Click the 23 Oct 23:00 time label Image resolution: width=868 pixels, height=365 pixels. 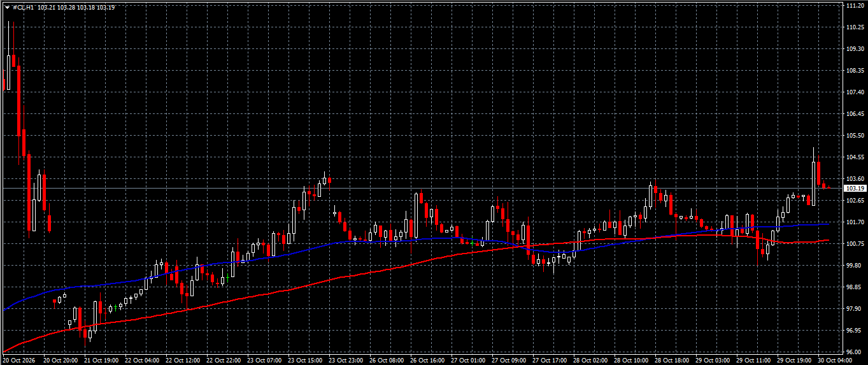pos(346,360)
